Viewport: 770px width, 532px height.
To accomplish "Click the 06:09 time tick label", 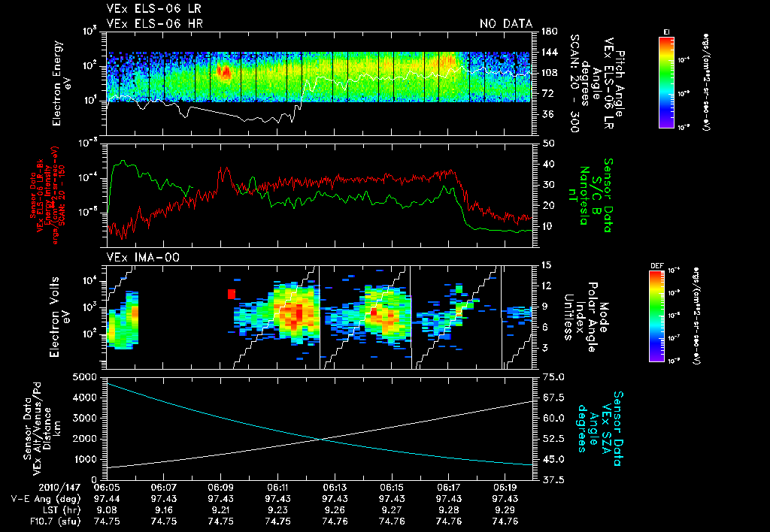I will tap(220, 488).
